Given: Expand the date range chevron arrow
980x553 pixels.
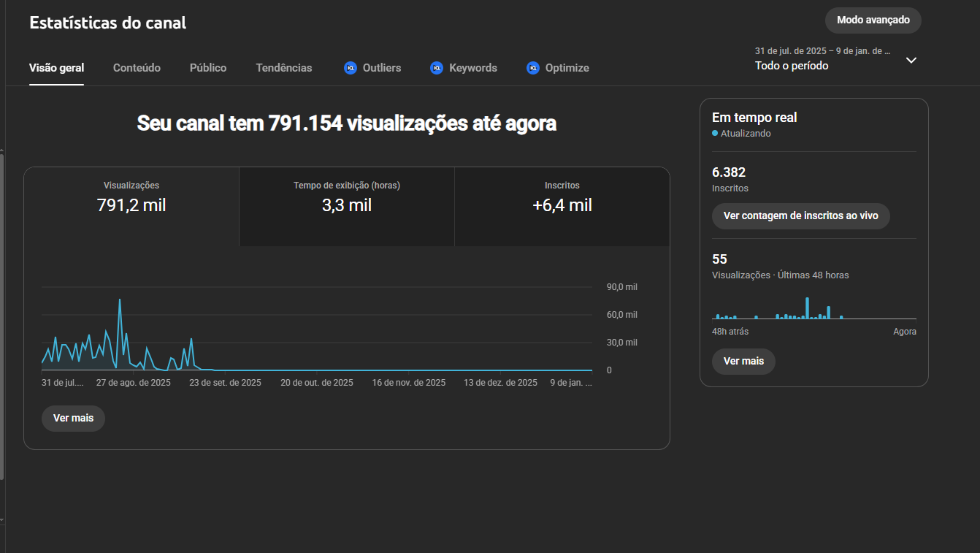Looking at the screenshot, I should pyautogui.click(x=911, y=60).
